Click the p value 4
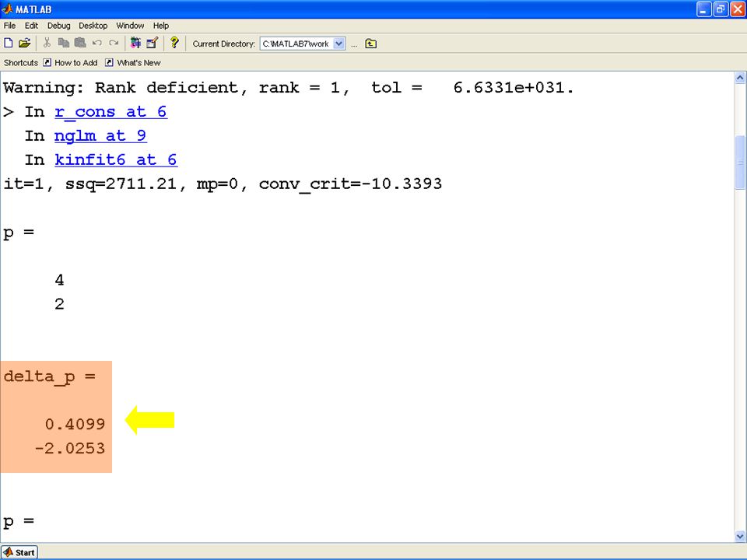This screenshot has width=747, height=560. pos(59,280)
